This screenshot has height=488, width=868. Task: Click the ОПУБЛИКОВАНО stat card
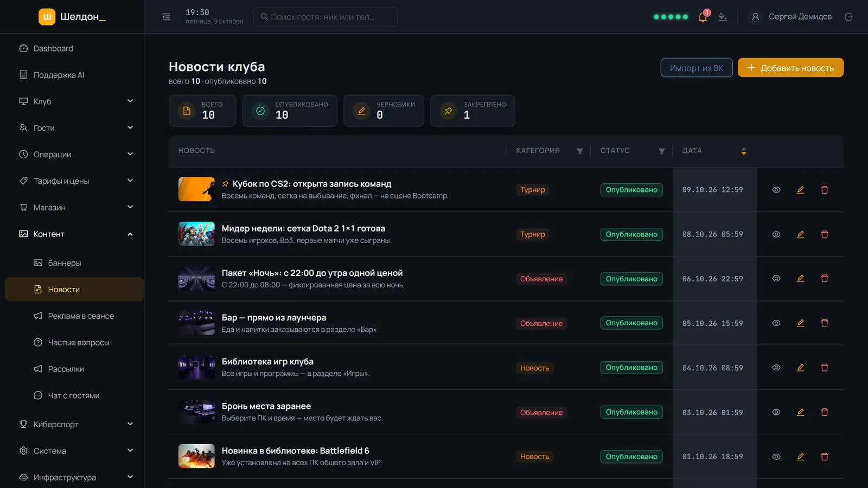[x=290, y=111]
